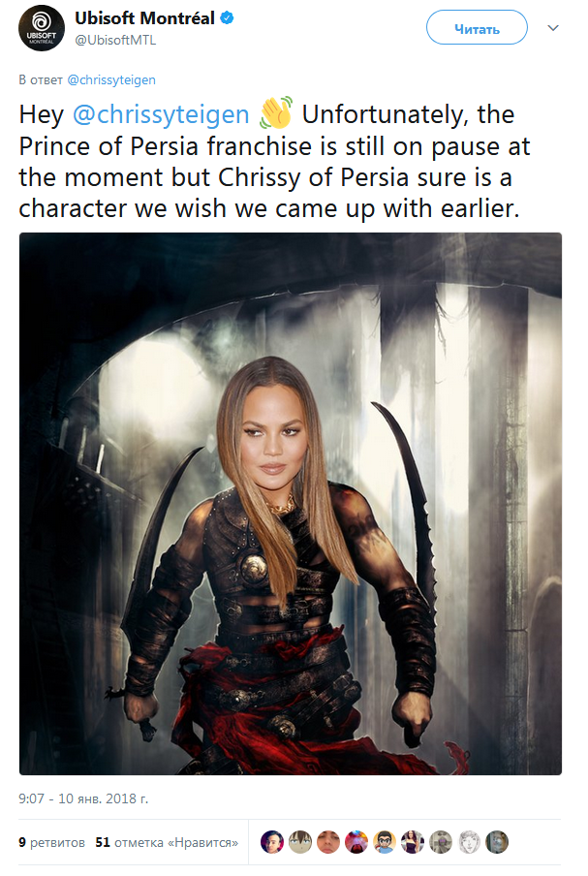Open the tweet timestamp 9:07 - 10 янв. 2018

[x=83, y=798]
